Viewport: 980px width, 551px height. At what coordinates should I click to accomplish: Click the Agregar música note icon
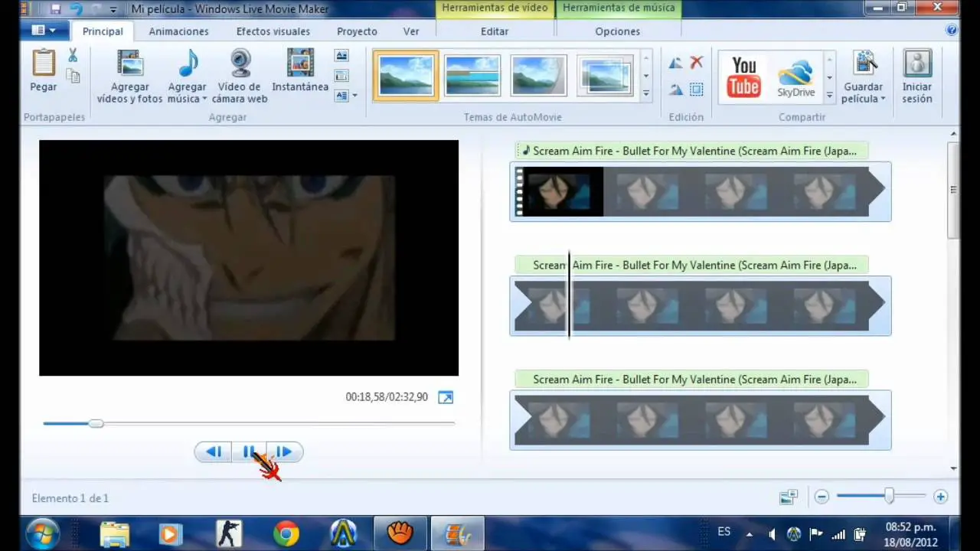click(x=188, y=63)
